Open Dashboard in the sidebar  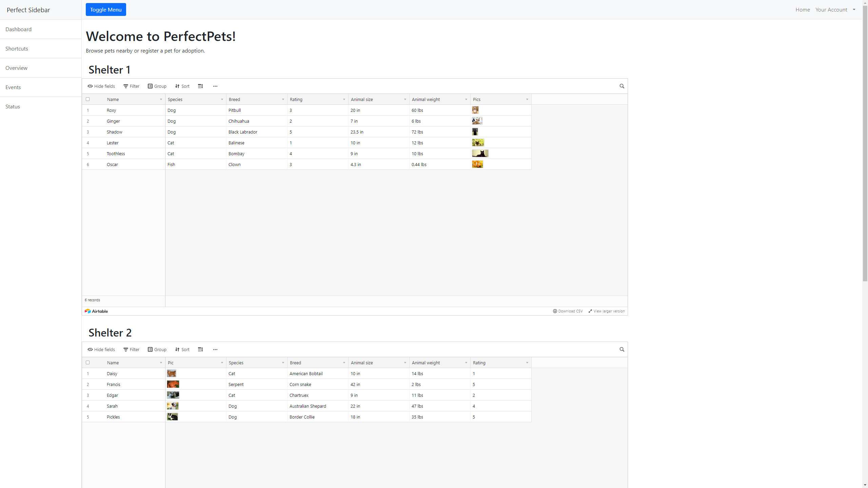click(18, 29)
